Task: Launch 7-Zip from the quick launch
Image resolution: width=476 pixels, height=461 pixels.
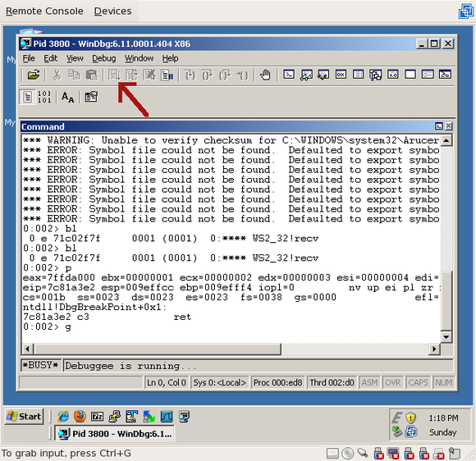Action: coord(97,417)
